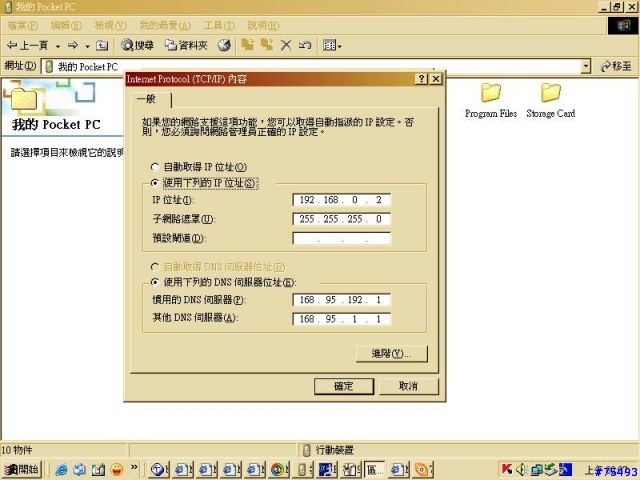
Task: Select 使用下列的 DNS 伺服器位址 radio button
Action: [155, 282]
